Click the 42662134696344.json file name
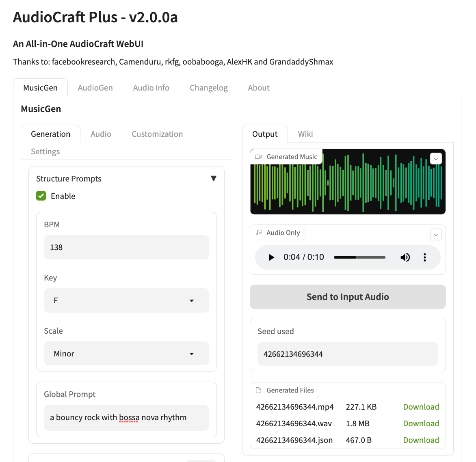Image resolution: width=476 pixels, height=462 pixels. coord(294,440)
